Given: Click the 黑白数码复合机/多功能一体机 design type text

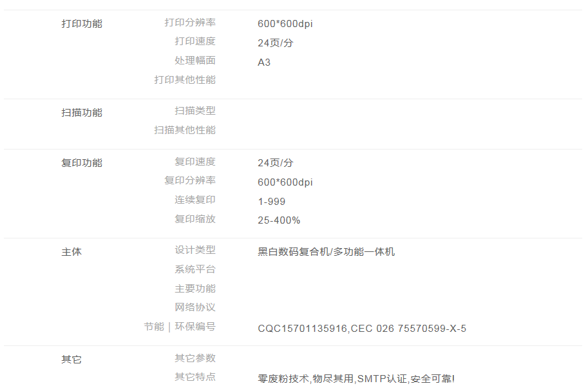Looking at the screenshot, I should (x=326, y=252).
